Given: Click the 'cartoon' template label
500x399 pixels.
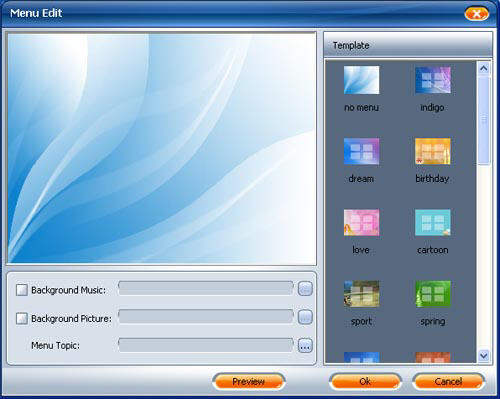Looking at the screenshot, I should click(x=433, y=250).
